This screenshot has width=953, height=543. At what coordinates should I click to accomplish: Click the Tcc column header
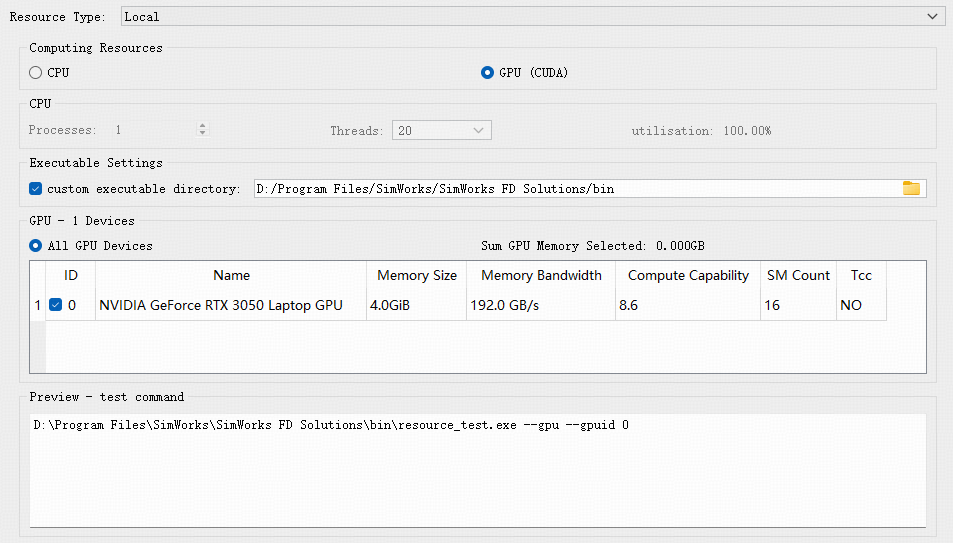[x=861, y=276]
